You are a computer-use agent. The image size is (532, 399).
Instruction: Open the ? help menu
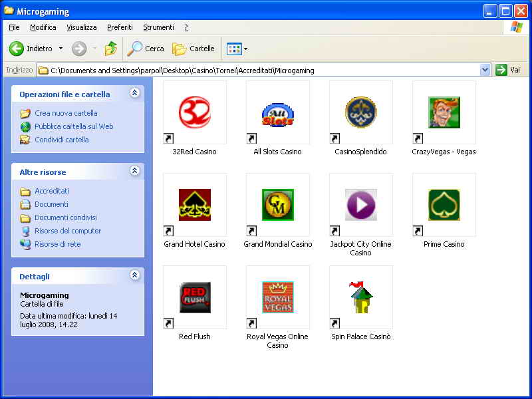[186, 27]
